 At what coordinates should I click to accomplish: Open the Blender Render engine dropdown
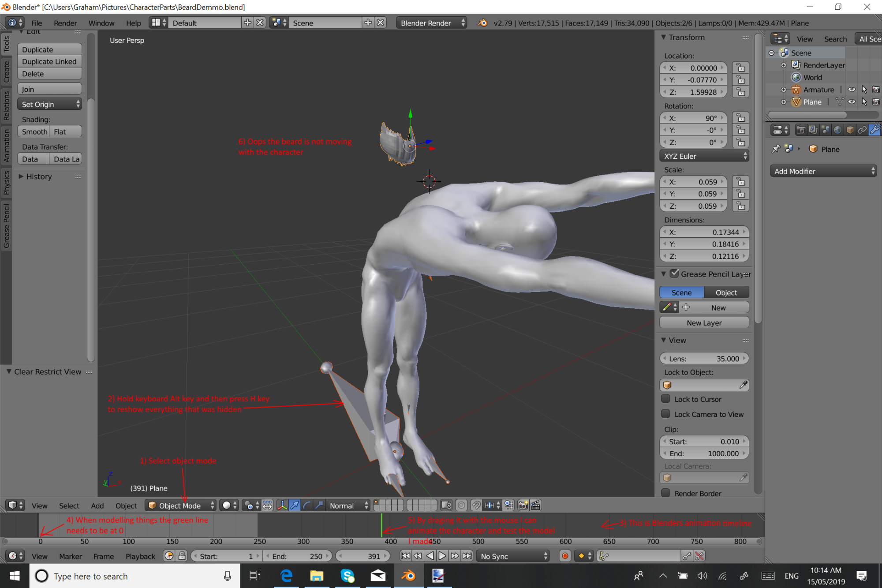[x=432, y=23]
